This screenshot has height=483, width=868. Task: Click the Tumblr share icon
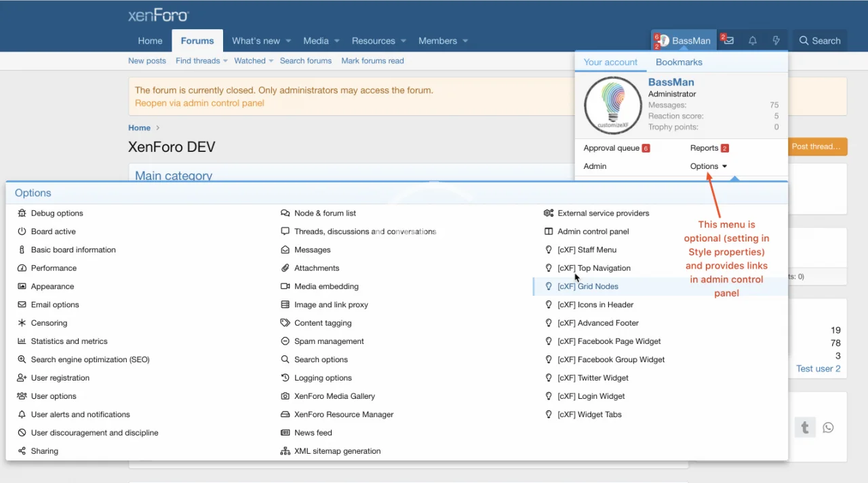(x=805, y=427)
